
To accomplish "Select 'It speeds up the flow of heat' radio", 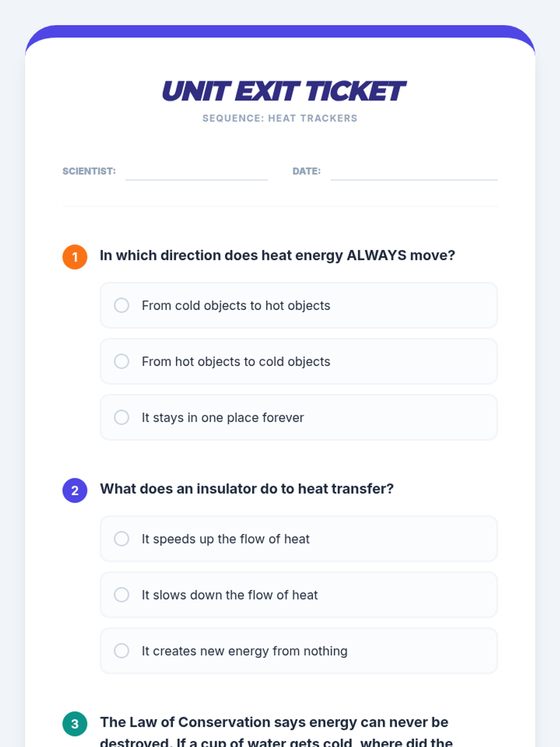I will [x=121, y=539].
